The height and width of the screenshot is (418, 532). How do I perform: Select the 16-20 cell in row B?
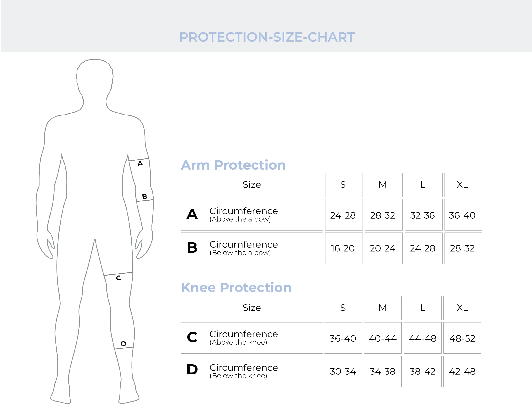click(343, 248)
